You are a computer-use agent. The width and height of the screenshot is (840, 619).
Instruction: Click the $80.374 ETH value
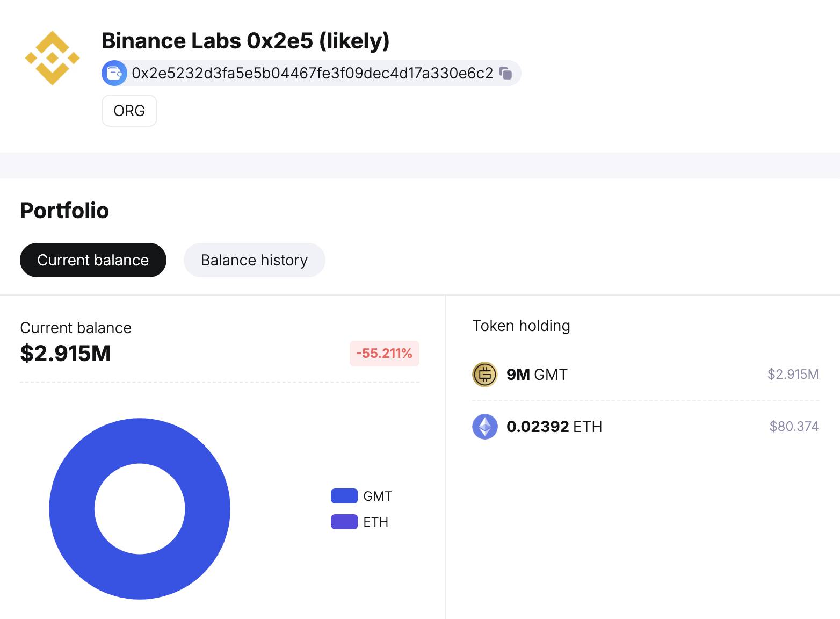794,427
